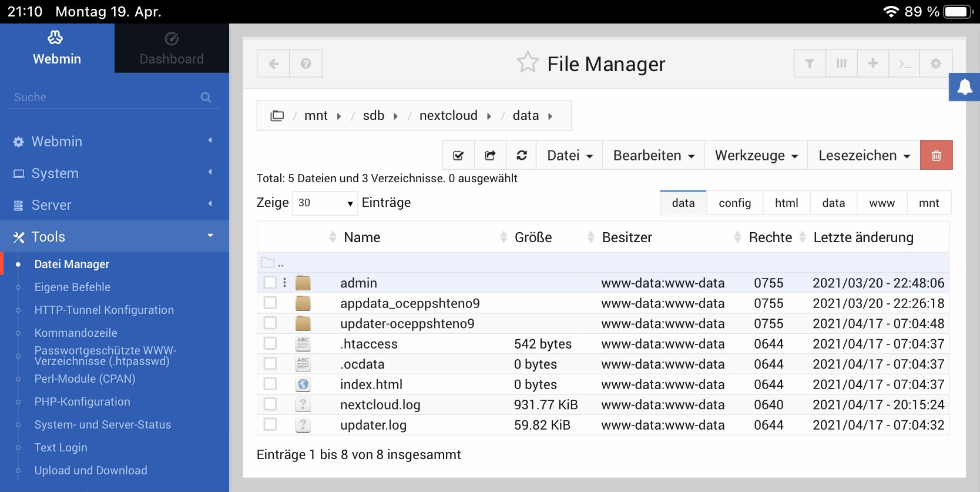Select the updater.log checkbox
The height and width of the screenshot is (492, 980).
[x=270, y=424]
